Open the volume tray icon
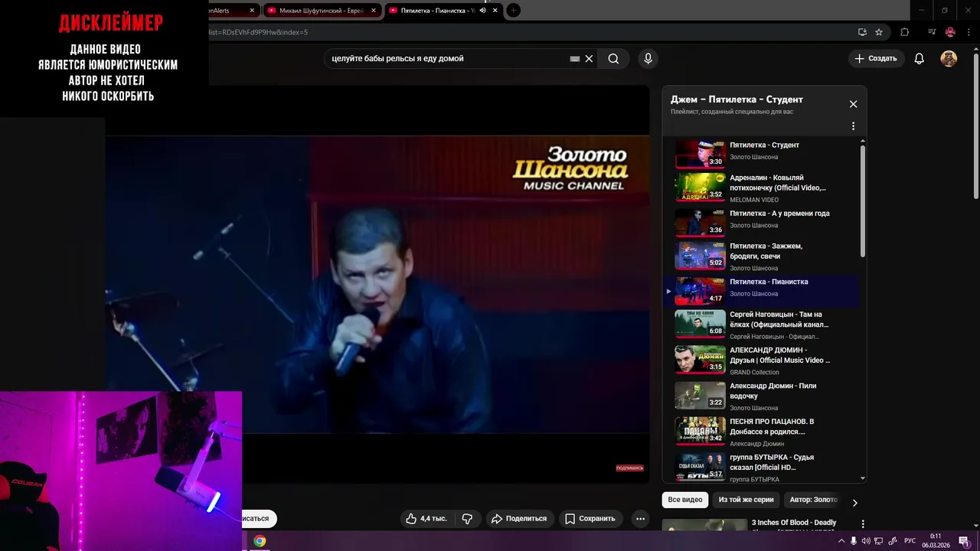 tap(866, 541)
